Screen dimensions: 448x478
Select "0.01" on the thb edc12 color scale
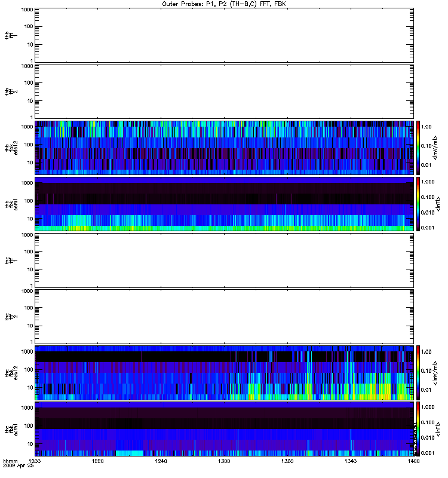point(426,165)
